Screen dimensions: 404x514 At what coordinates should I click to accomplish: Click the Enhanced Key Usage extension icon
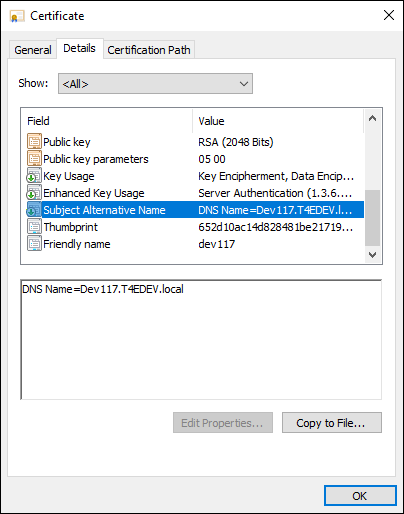coord(34,192)
